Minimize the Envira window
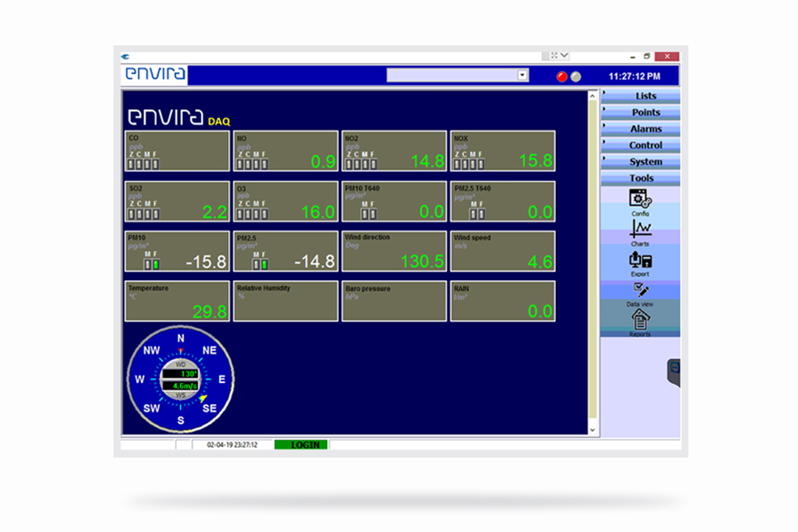This screenshot has height=532, width=798. [x=632, y=57]
